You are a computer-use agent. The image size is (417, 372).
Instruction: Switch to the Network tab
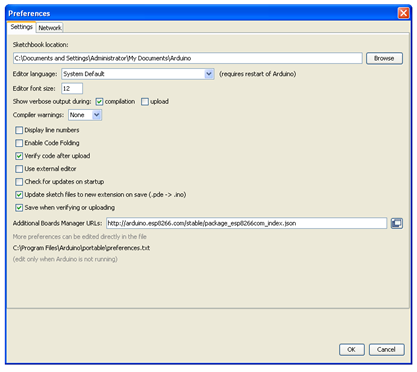point(50,28)
